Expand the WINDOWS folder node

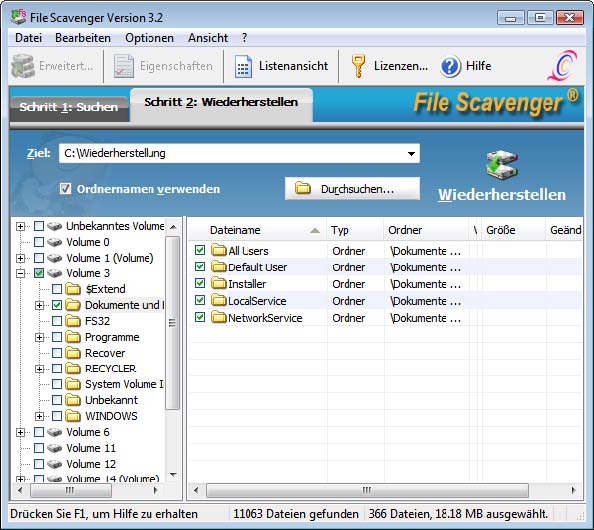[x=39, y=416]
